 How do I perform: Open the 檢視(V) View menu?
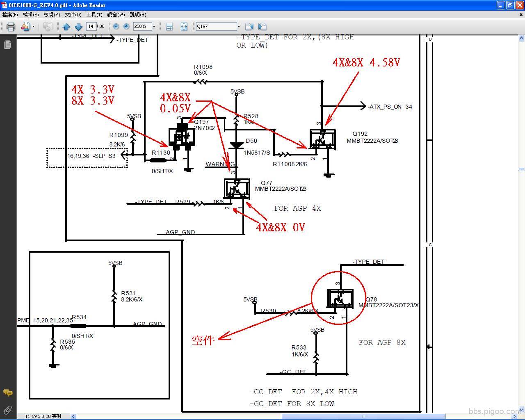tap(52, 15)
